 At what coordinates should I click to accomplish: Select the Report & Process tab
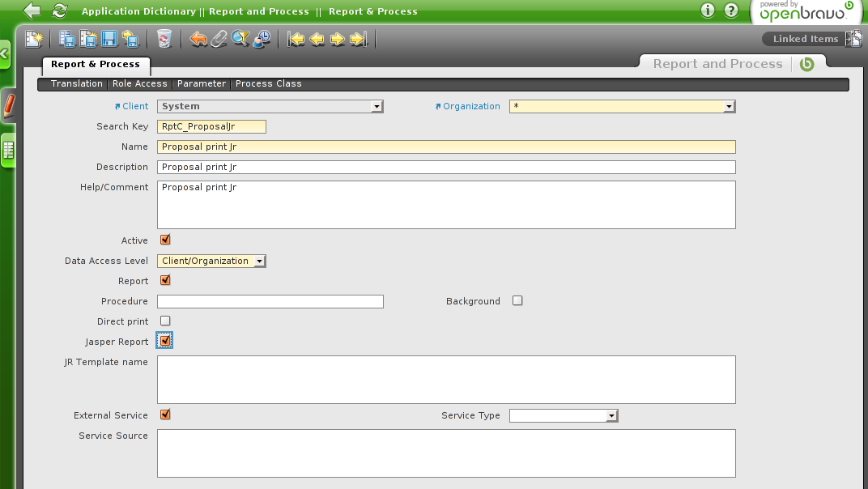click(96, 64)
